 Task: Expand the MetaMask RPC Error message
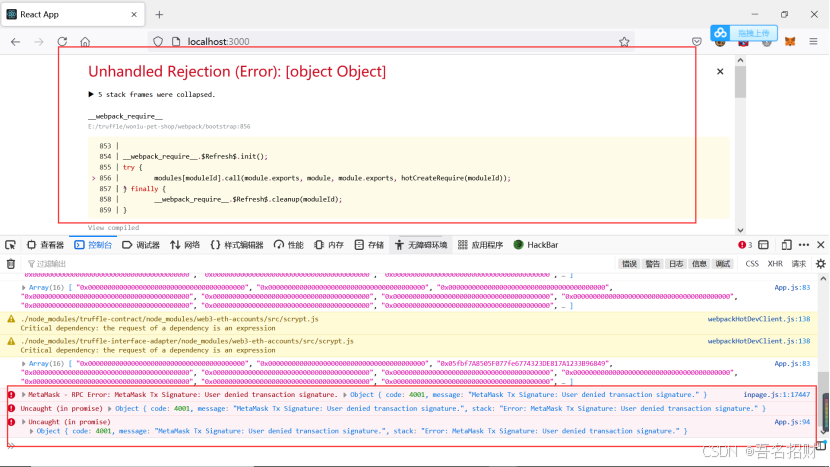pos(23,394)
